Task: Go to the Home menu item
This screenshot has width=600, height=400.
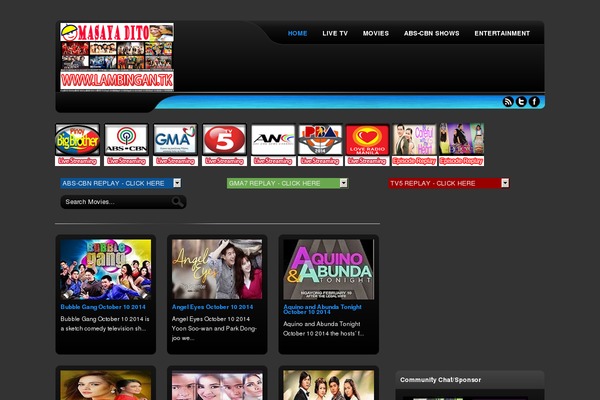Action: 297,33
